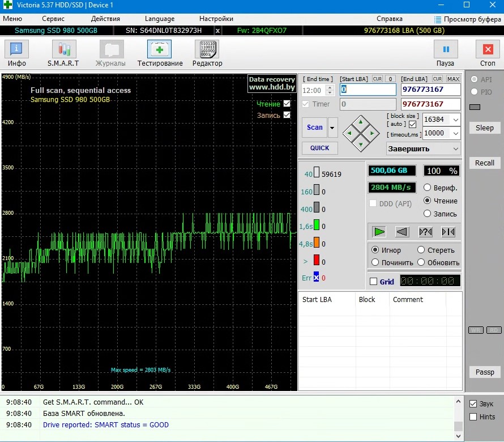
Task: Select the Запись write mode radio button
Action: [x=427, y=213]
